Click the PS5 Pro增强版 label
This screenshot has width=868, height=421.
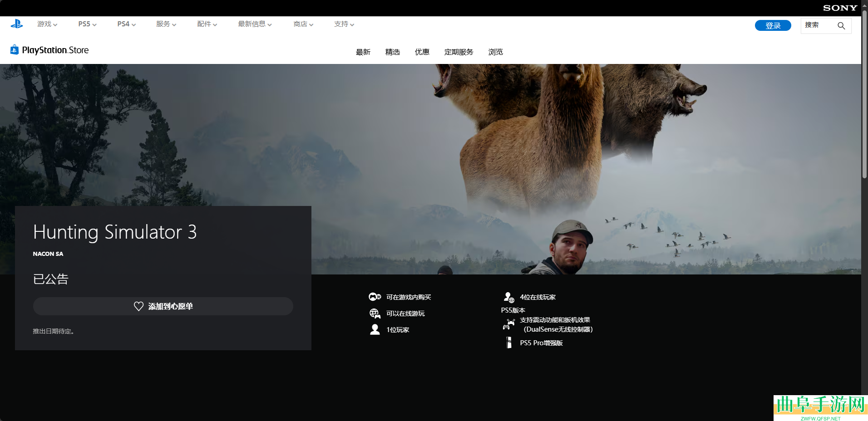542,343
